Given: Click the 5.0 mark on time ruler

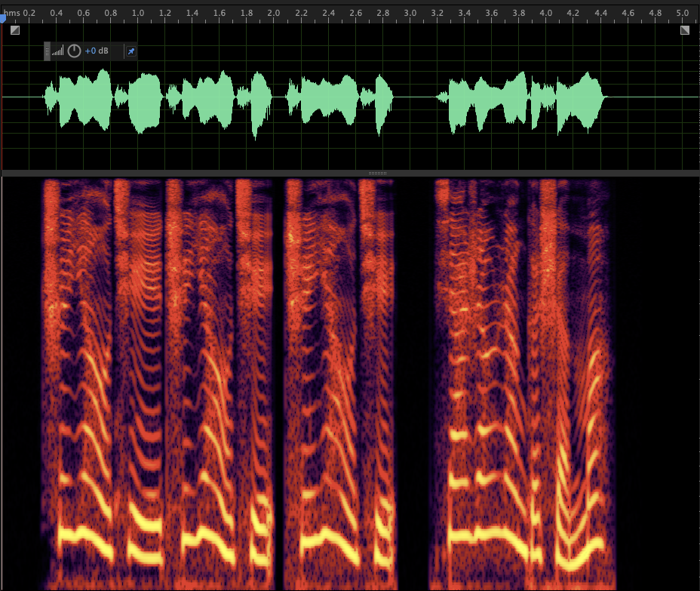Looking at the screenshot, I should point(683,13).
